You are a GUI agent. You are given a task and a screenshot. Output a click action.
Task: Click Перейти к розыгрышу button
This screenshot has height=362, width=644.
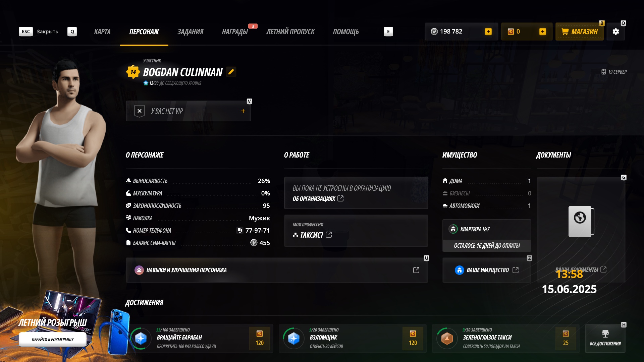click(x=53, y=339)
